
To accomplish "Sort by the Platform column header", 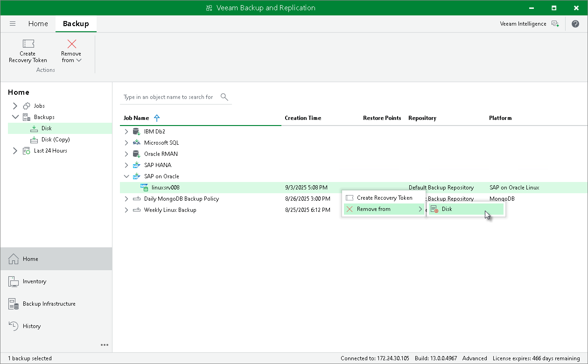I will (x=500, y=118).
